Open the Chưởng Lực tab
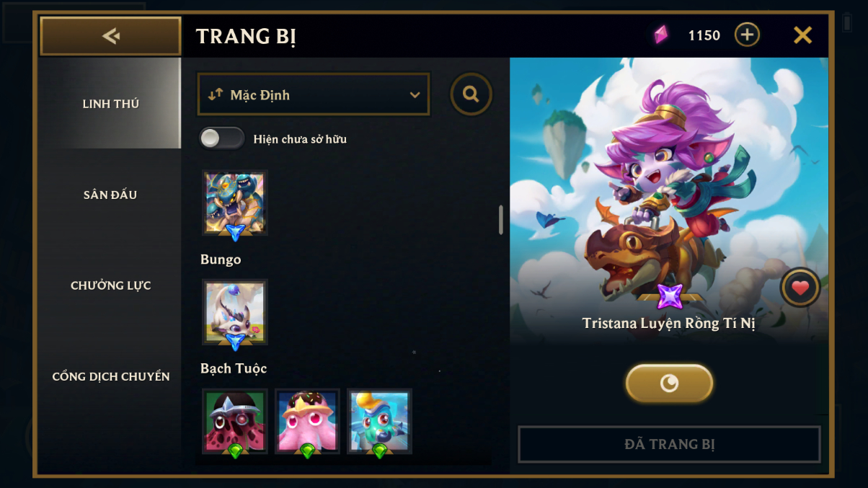 [x=110, y=285]
